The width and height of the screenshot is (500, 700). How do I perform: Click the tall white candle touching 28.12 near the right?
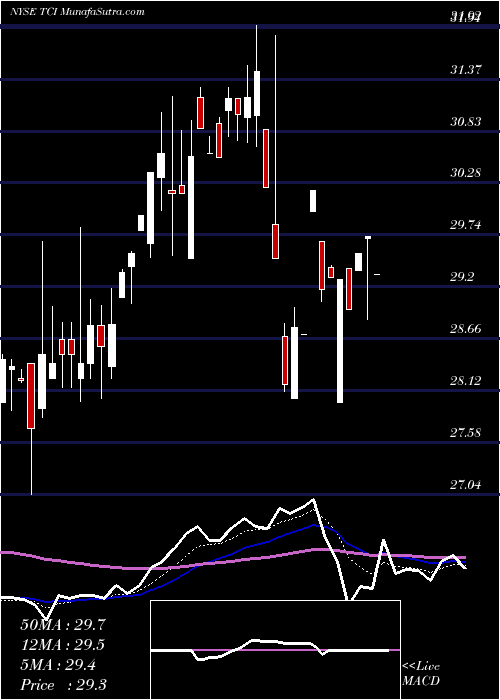340,341
